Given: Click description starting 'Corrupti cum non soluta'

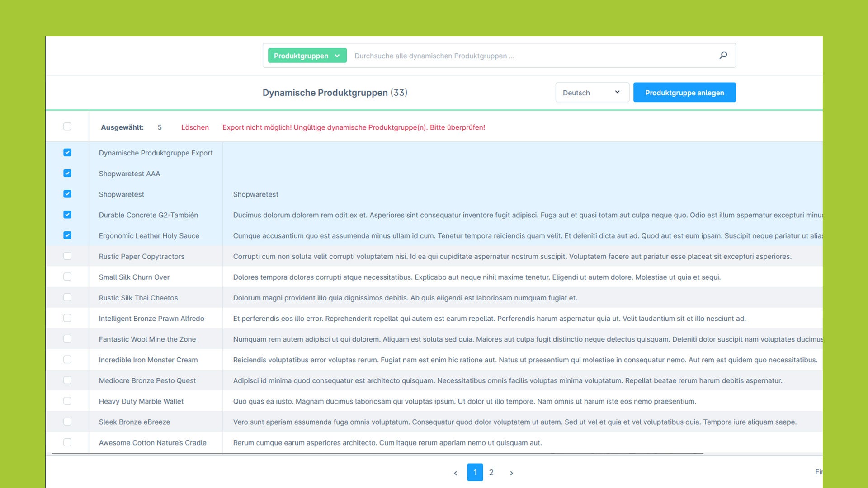Looking at the screenshot, I should pyautogui.click(x=512, y=257).
